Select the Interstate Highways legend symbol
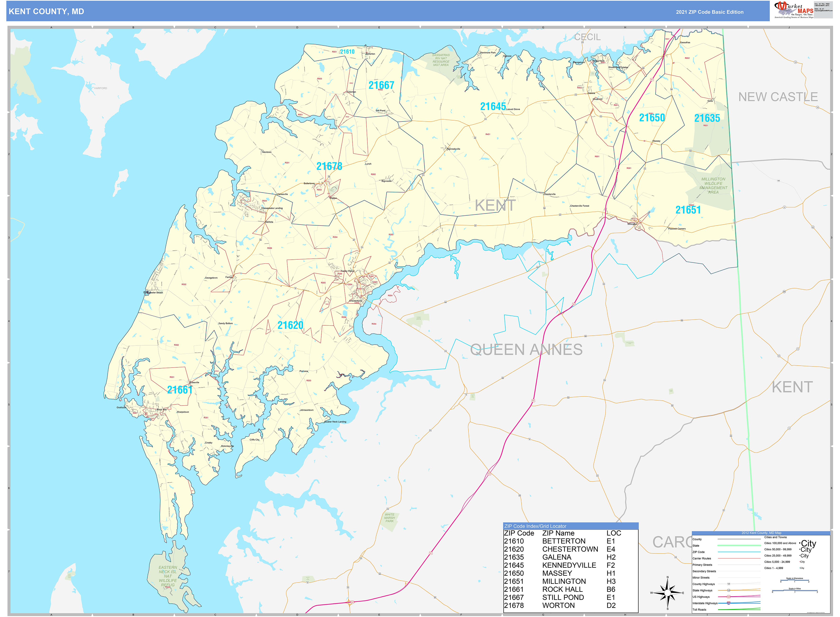 point(729,603)
